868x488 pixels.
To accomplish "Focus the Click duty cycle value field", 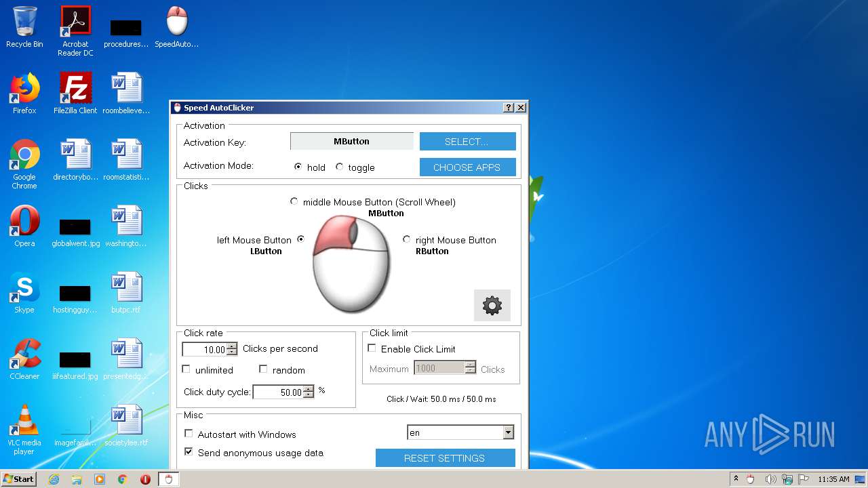I will [x=278, y=392].
